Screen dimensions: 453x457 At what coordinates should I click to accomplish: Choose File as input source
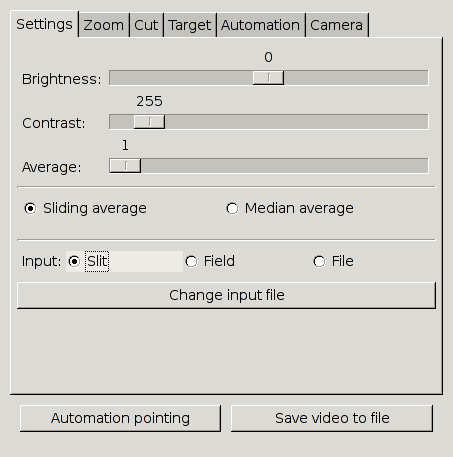(x=333, y=261)
